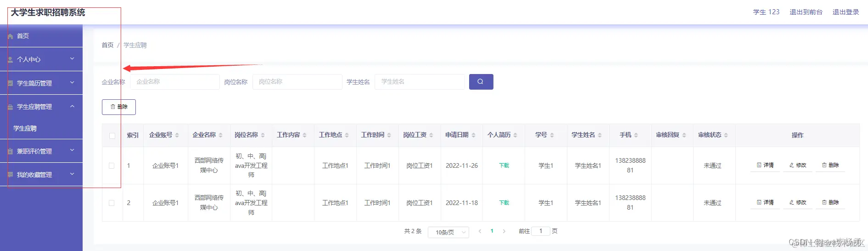Sort by 个人简历 column arrows
This screenshot has width=868, height=251.
515,135
